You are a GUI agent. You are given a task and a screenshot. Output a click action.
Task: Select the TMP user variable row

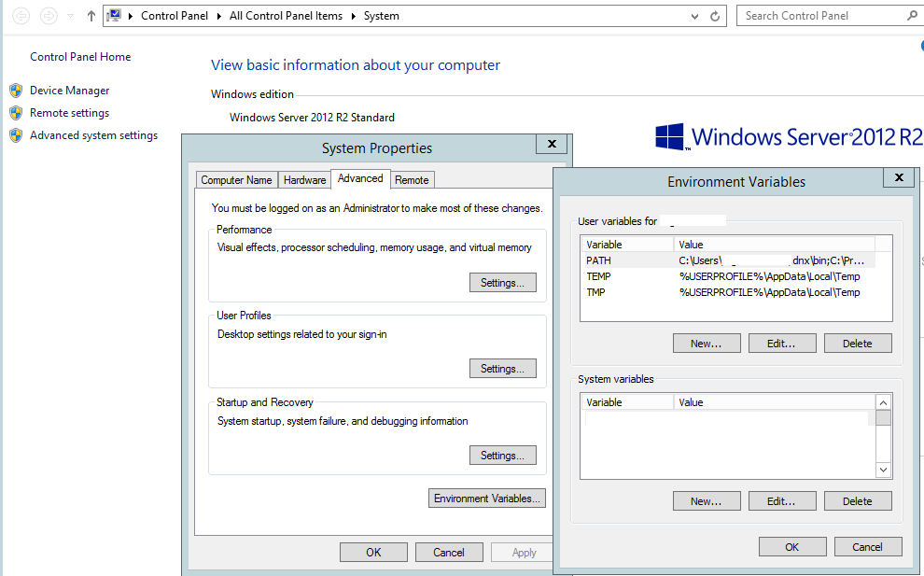[x=730, y=292]
